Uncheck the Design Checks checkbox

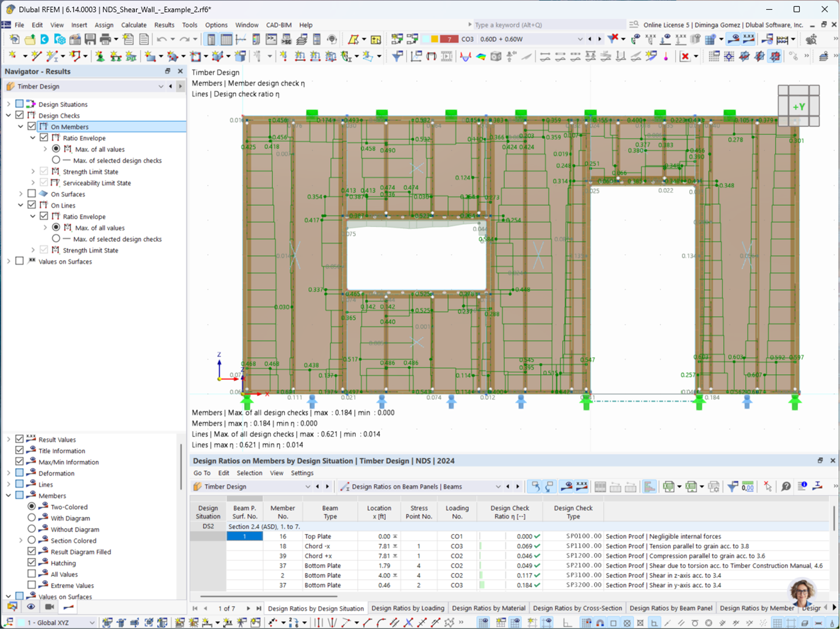tap(20, 115)
